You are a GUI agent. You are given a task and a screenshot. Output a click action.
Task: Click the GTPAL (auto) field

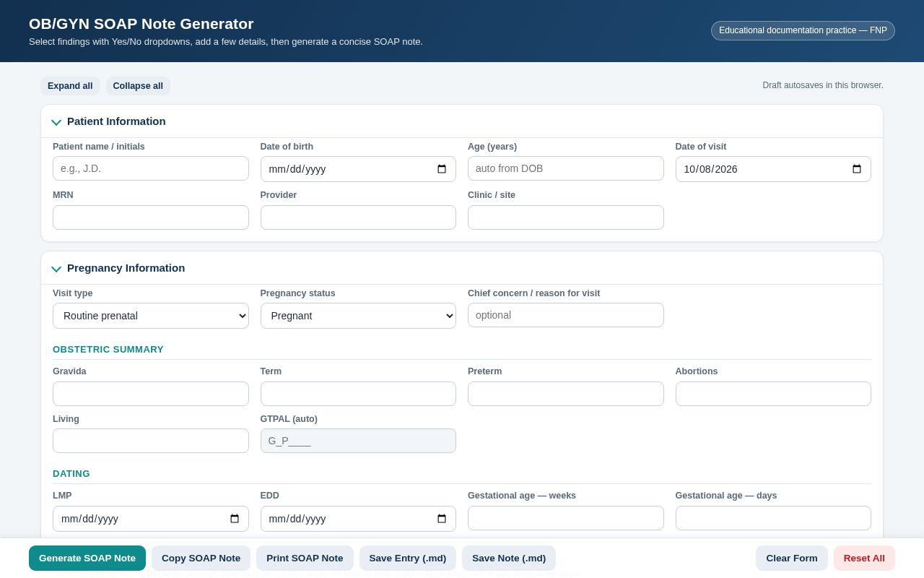tap(358, 441)
